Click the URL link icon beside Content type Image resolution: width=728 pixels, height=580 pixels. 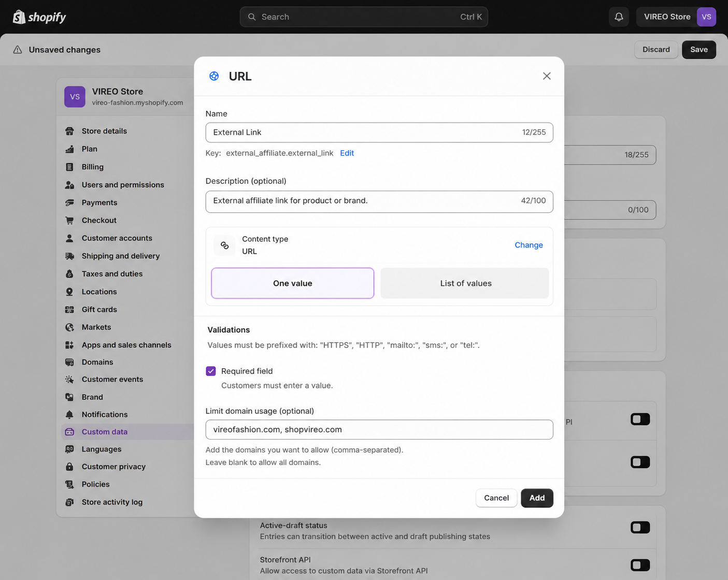pos(224,245)
